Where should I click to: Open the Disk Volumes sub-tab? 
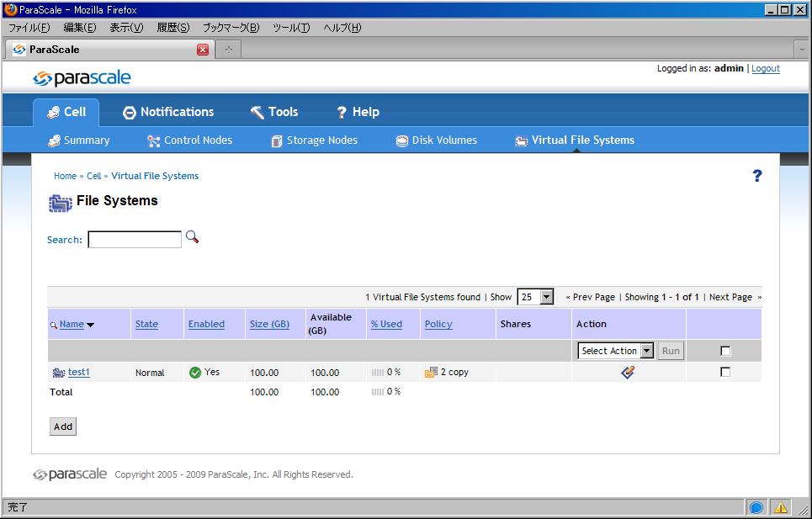pos(437,140)
